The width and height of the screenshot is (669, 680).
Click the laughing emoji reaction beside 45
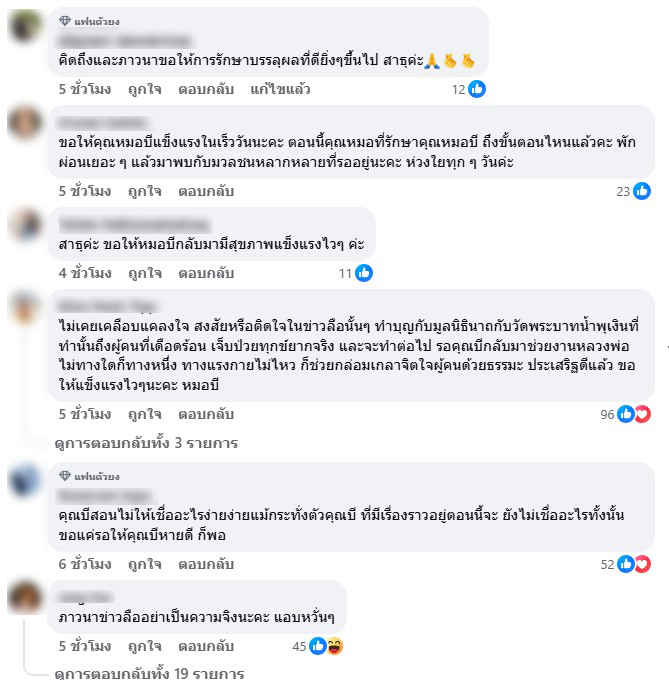335,646
